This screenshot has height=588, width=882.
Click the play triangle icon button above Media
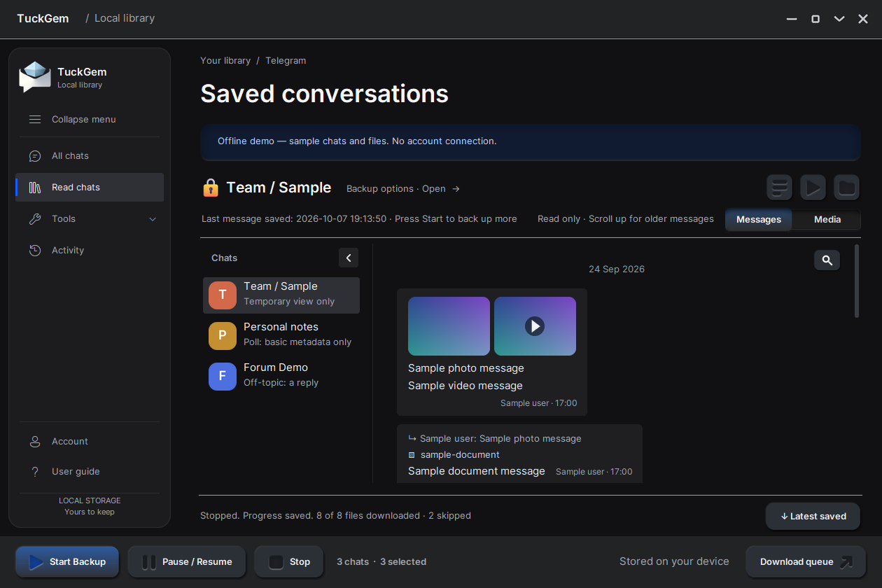point(813,188)
